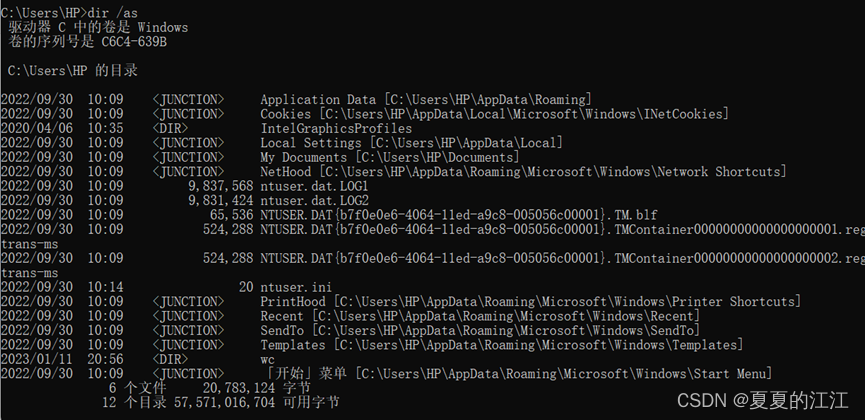
Task: Click the PrintHood junction name
Action: 294,301
